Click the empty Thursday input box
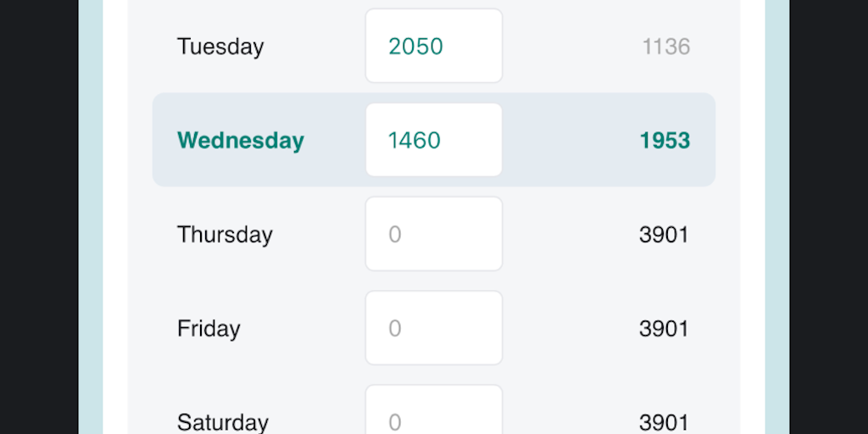868x434 pixels. pyautogui.click(x=433, y=234)
